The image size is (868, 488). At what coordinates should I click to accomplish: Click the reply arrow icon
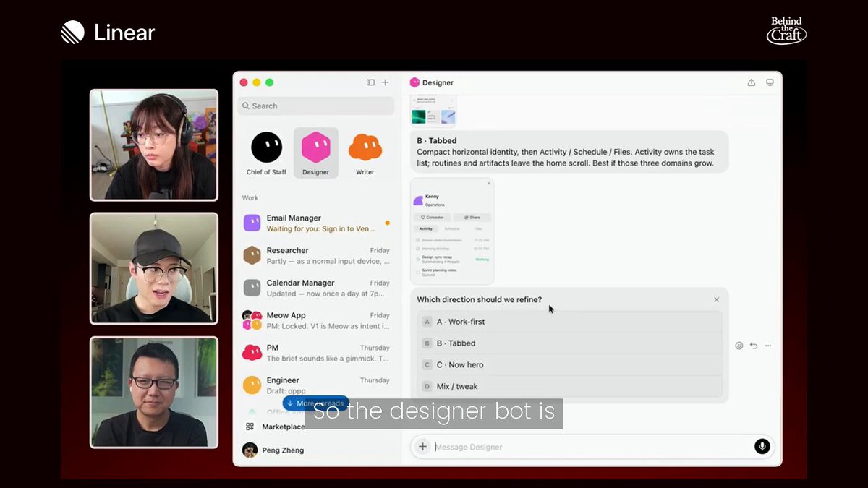(x=754, y=346)
